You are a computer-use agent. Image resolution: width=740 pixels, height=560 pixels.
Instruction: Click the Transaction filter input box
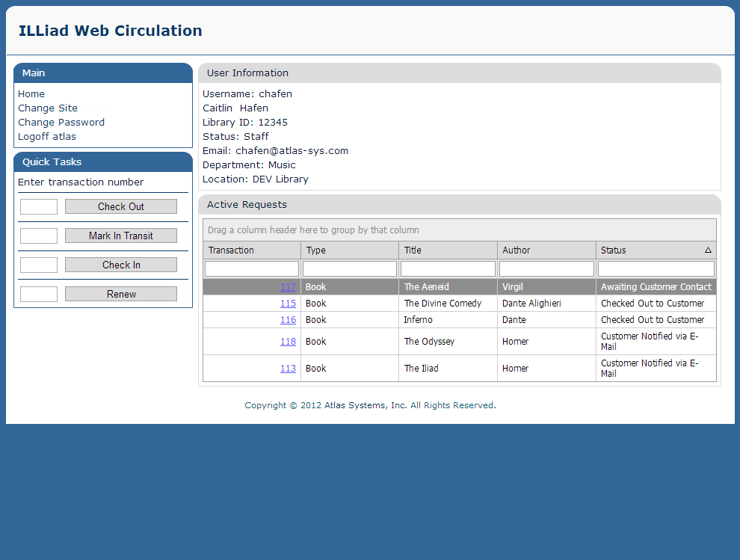point(250,268)
